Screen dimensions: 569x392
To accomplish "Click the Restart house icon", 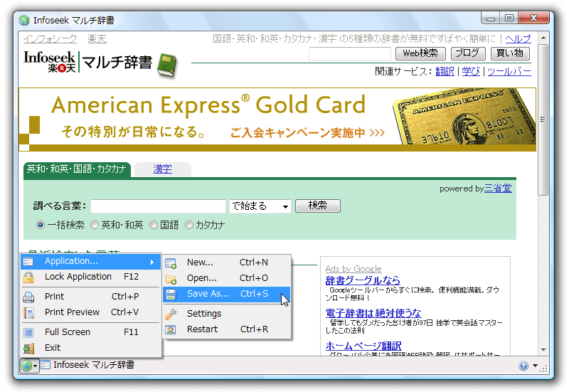I will (171, 329).
